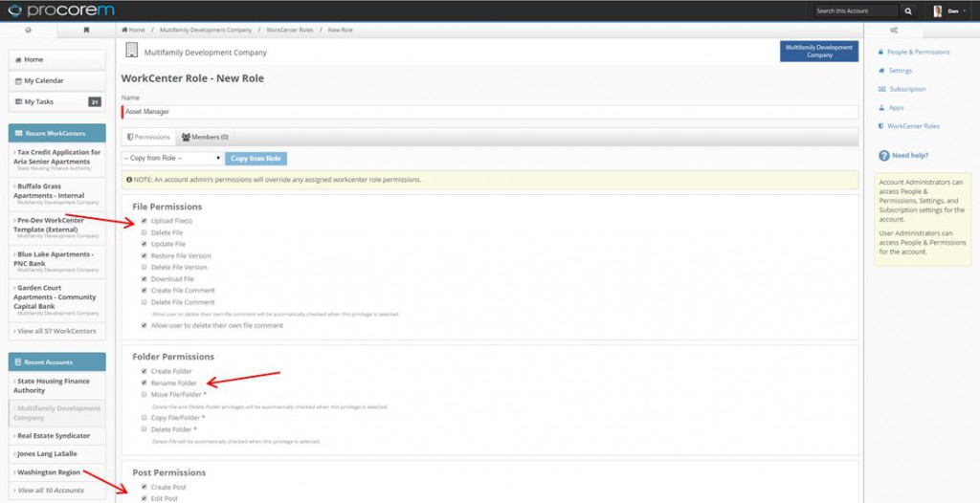
Task: Toggle the Create Folder checkbox
Action: 145,371
